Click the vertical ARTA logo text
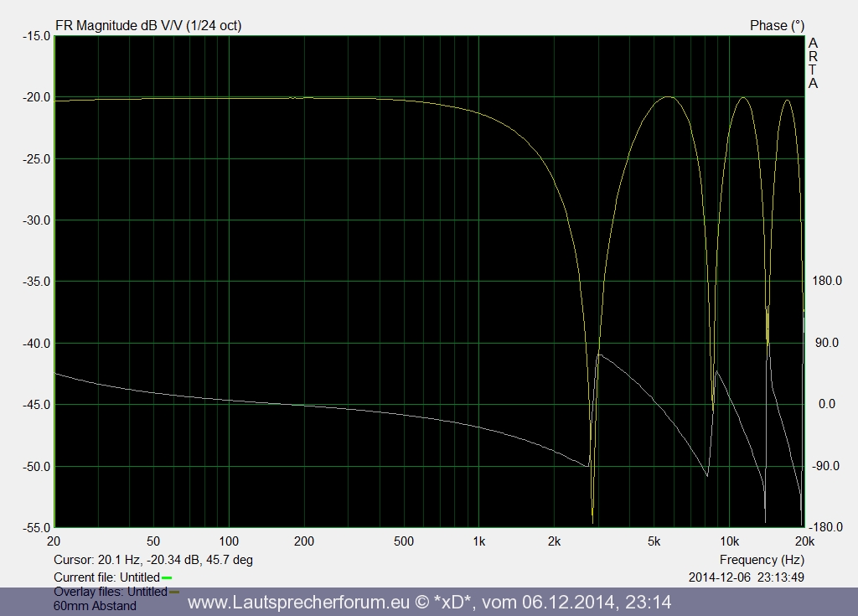This screenshot has height=616, width=858. click(x=813, y=63)
